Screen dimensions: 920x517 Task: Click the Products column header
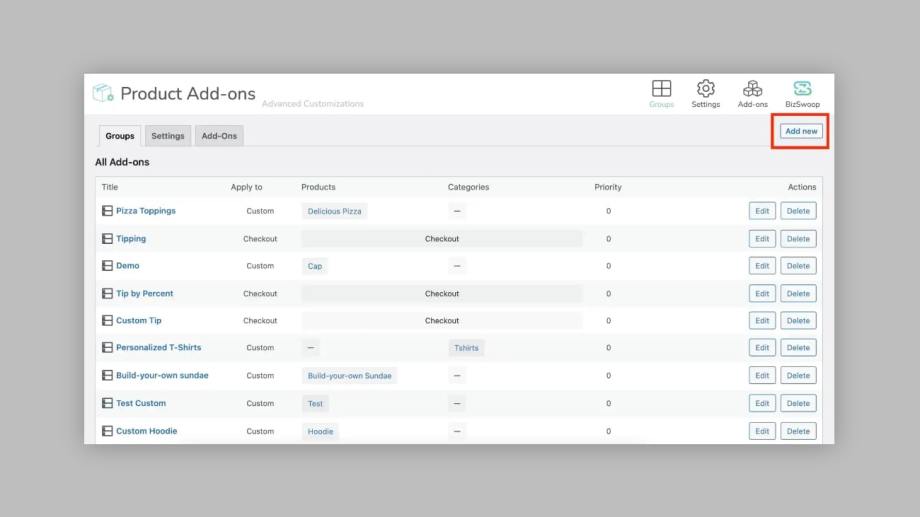pyautogui.click(x=318, y=187)
